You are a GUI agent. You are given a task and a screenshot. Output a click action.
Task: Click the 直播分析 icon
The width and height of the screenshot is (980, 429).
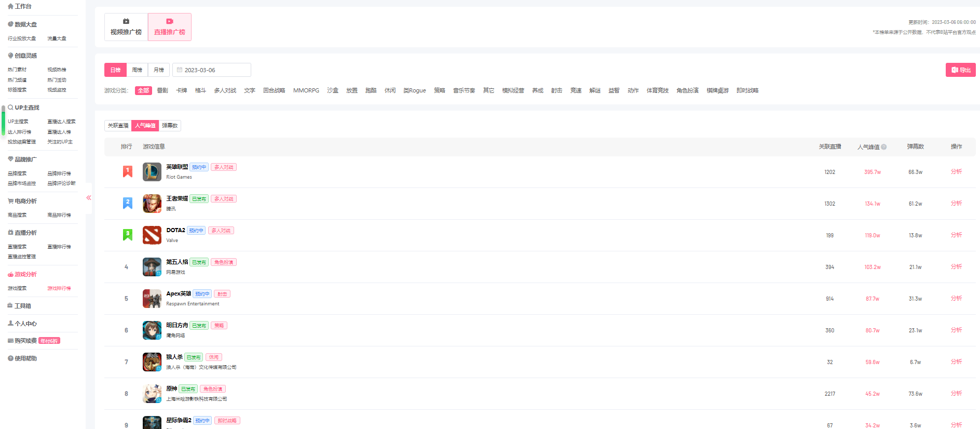pyautogui.click(x=10, y=233)
